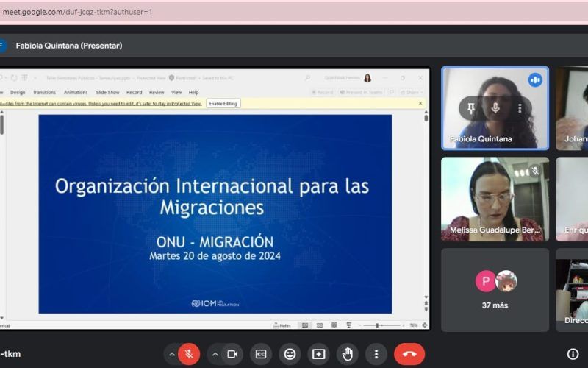The image size is (588, 368).
Task: Click the Protected View shield icon
Action: [x=171, y=78]
